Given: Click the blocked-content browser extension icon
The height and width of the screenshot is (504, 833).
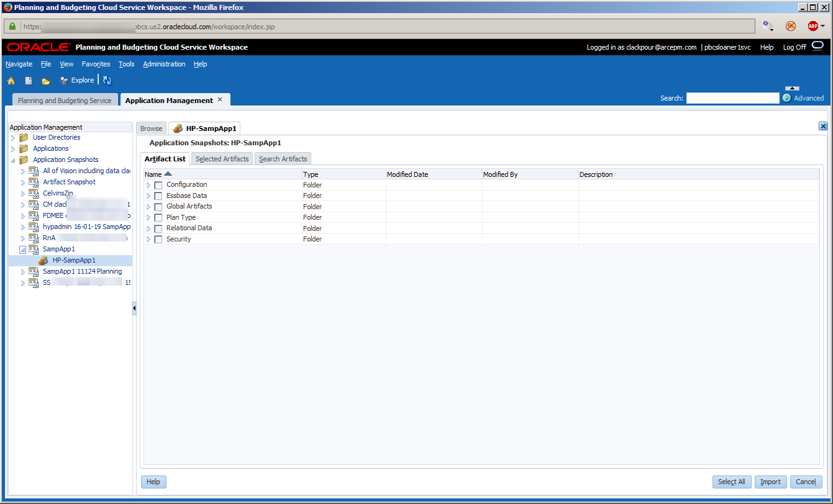Looking at the screenshot, I should point(791,26).
